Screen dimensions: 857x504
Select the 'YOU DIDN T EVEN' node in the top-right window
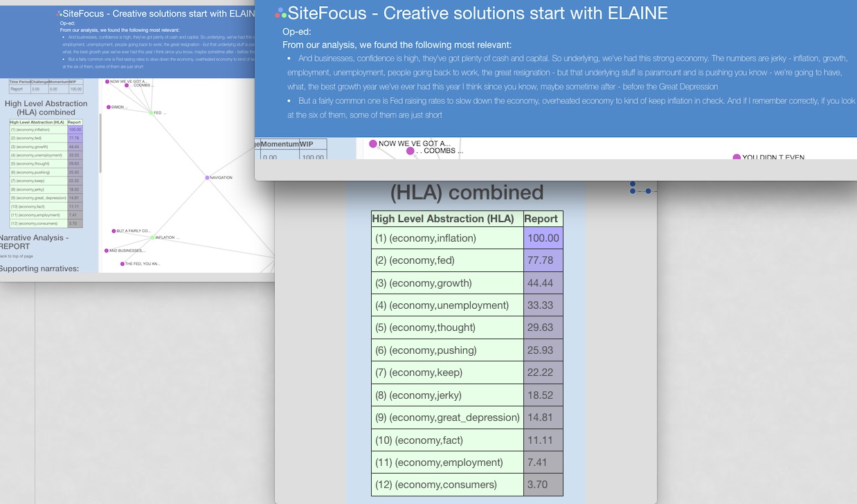[x=737, y=158]
